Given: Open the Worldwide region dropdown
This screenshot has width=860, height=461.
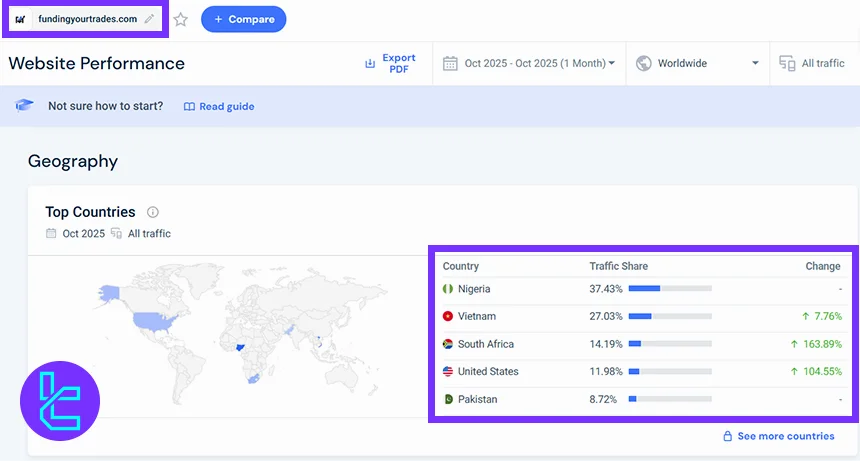Looking at the screenshot, I should coord(697,64).
